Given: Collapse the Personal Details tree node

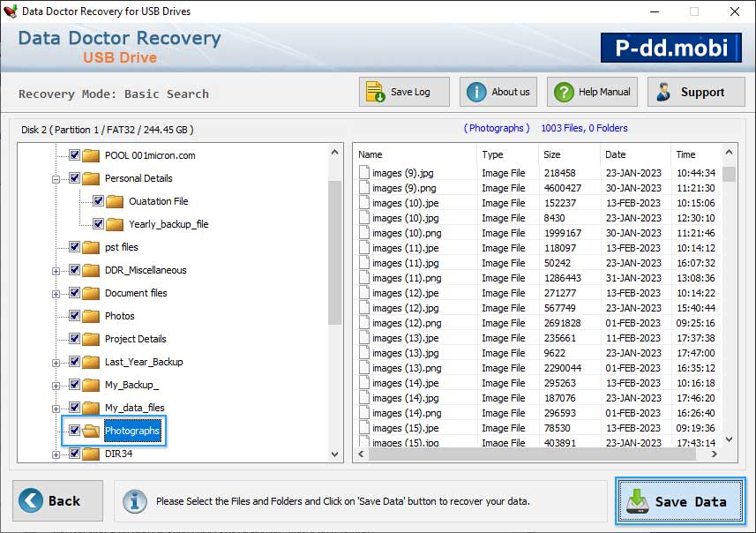Looking at the screenshot, I should click(x=56, y=179).
